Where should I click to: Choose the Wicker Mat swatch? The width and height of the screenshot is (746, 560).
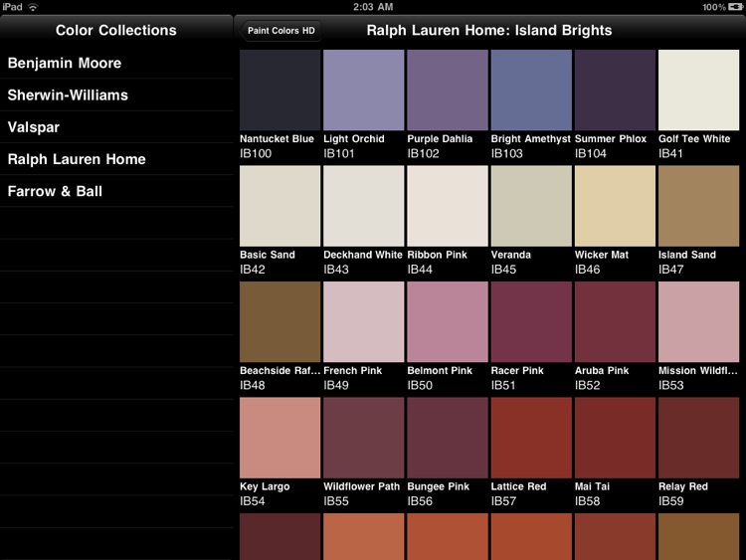click(x=615, y=206)
